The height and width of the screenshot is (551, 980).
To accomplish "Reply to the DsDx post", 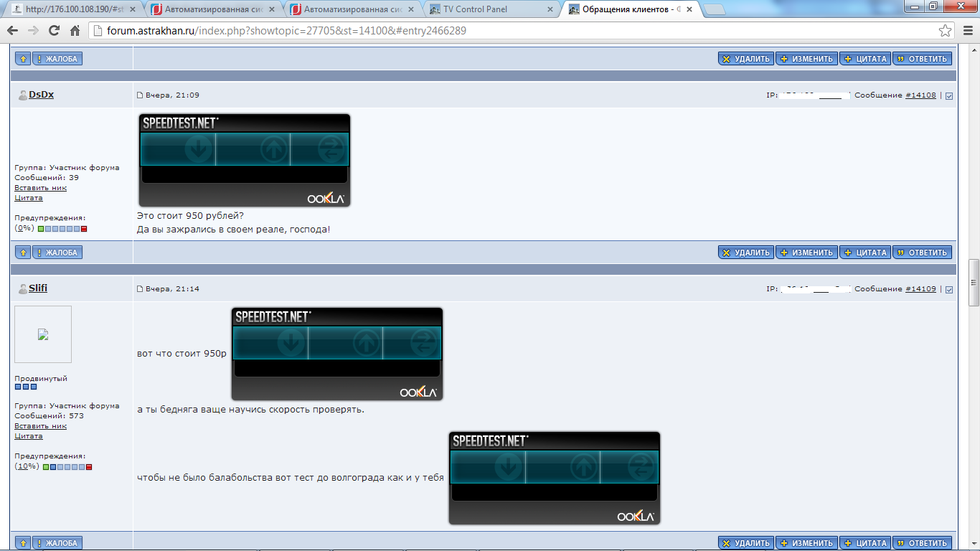I will 922,253.
